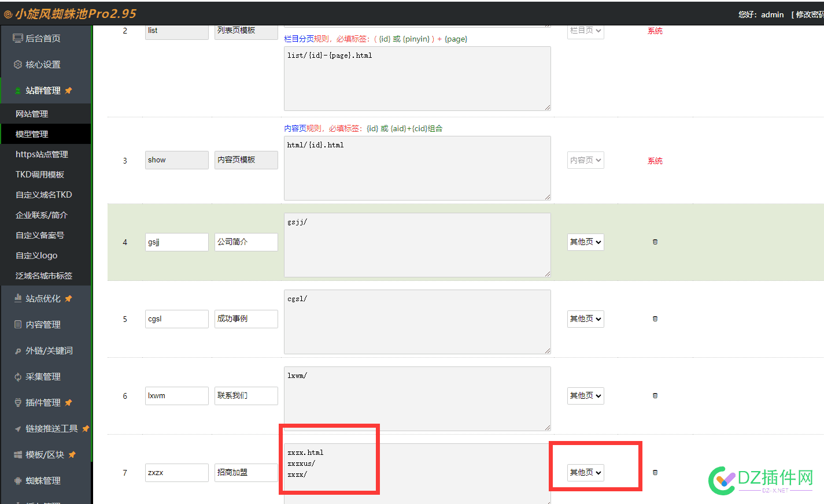Click the spider icon beside 蜘蛛管理
This screenshot has width=824, height=504.
point(18,481)
